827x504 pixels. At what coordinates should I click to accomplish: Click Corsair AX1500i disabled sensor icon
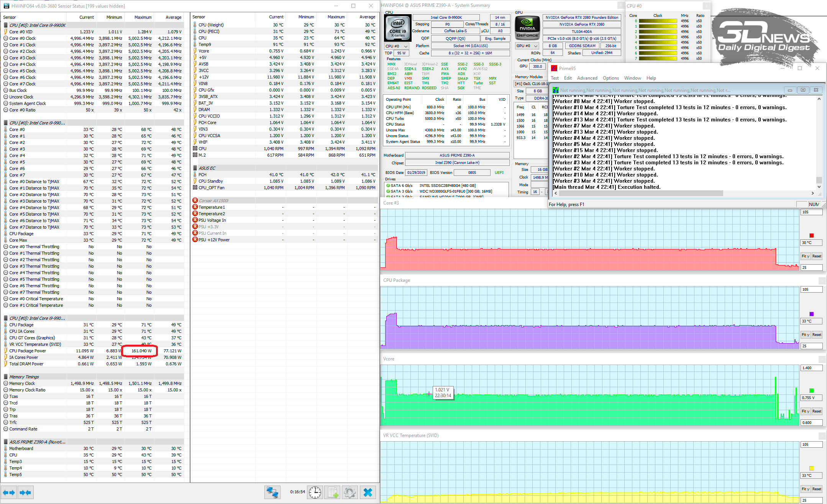(x=195, y=200)
